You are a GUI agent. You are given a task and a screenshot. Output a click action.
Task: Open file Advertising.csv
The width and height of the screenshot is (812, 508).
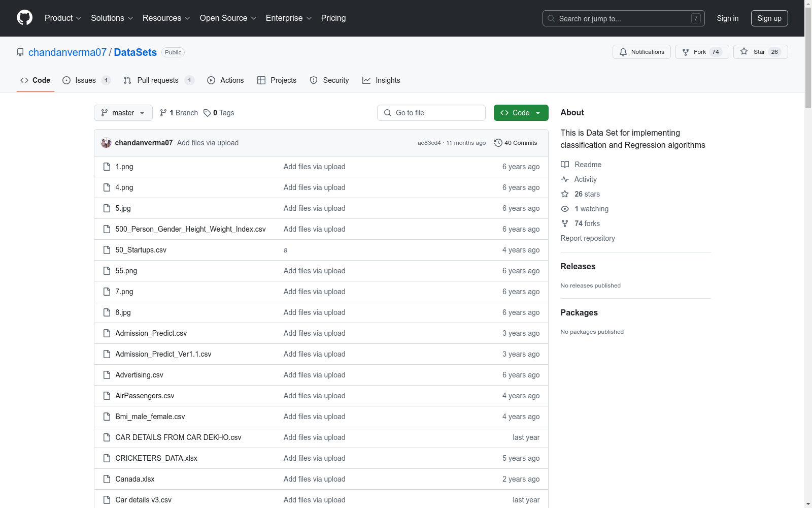click(x=139, y=375)
